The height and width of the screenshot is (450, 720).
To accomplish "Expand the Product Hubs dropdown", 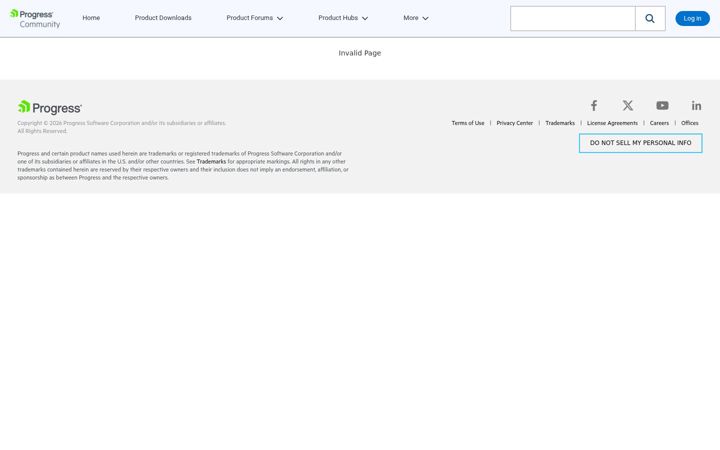I will 343,18.
